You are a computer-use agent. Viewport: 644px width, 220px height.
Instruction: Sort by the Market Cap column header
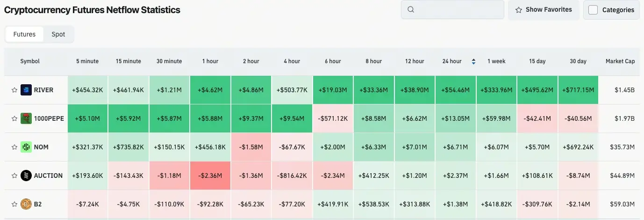pos(620,61)
